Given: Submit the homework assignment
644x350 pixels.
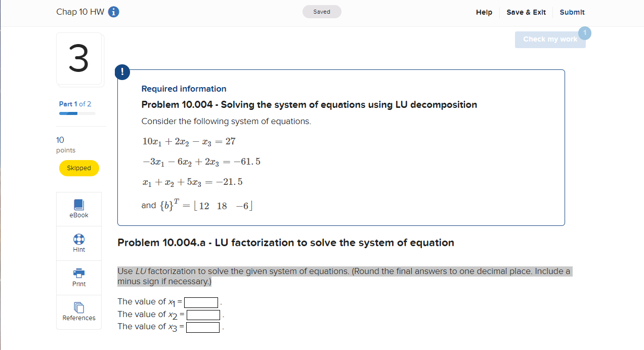Looking at the screenshot, I should click(x=572, y=12).
